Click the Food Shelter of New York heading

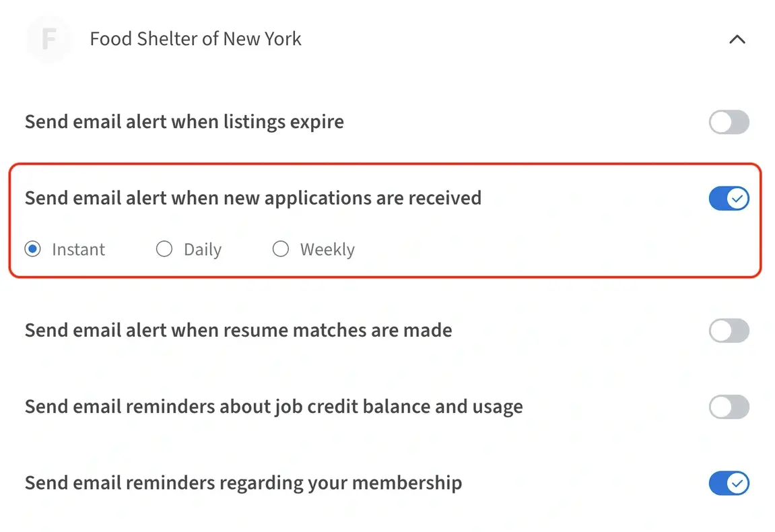pos(195,38)
